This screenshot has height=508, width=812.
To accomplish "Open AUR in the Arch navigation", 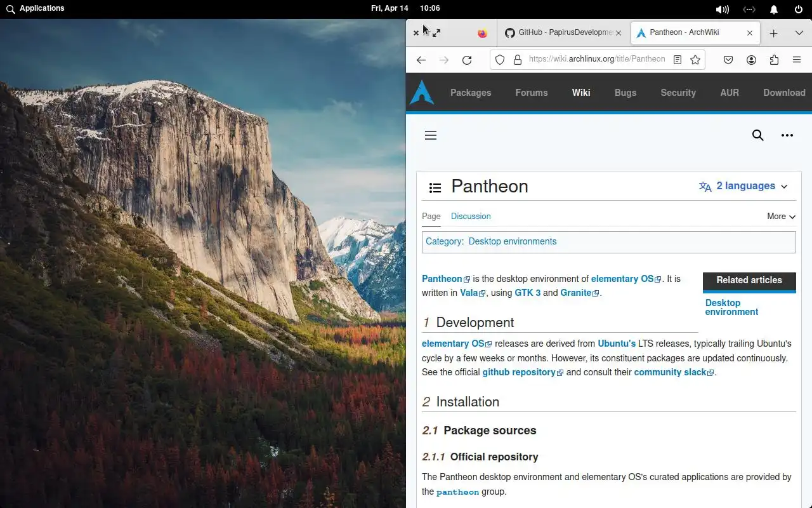I will (730, 93).
